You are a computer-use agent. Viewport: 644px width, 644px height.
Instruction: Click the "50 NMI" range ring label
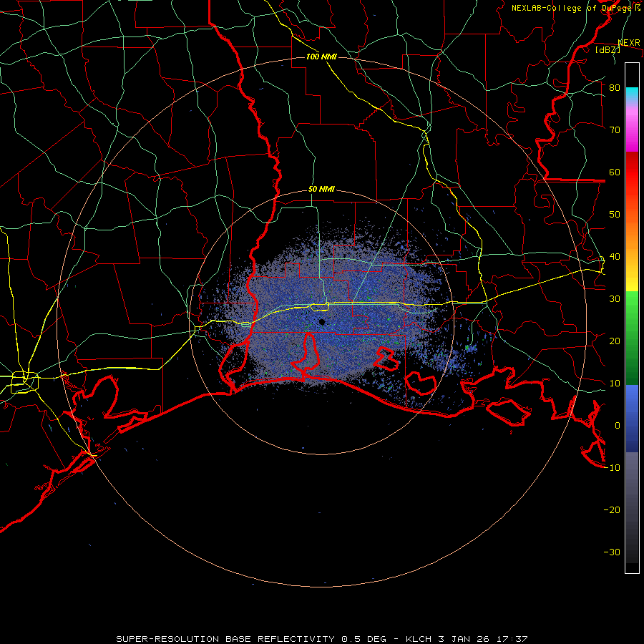321,190
